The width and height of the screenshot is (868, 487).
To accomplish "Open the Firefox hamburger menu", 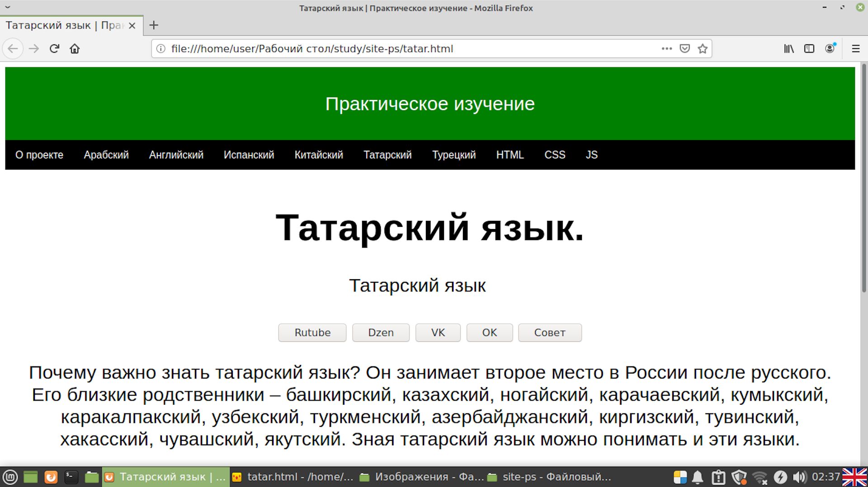I will tap(855, 49).
